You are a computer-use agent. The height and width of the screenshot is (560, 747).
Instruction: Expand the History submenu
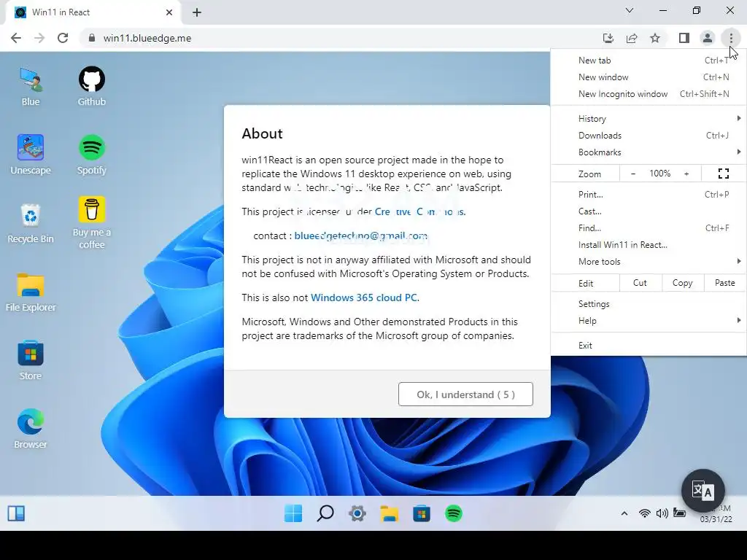pyautogui.click(x=649, y=119)
